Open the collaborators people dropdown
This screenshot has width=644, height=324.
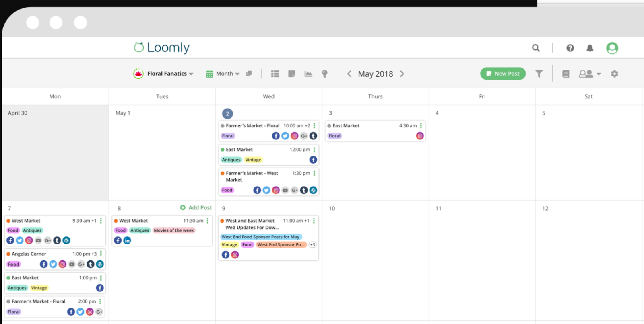click(590, 74)
